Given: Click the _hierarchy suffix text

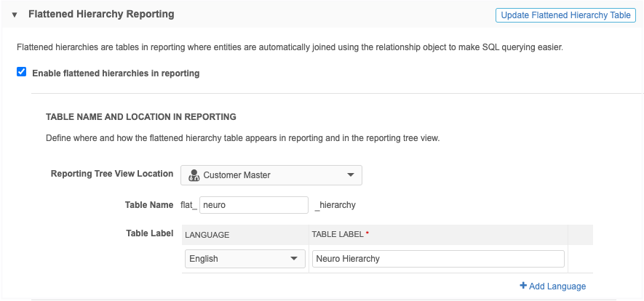Looking at the screenshot, I should click(x=335, y=205).
